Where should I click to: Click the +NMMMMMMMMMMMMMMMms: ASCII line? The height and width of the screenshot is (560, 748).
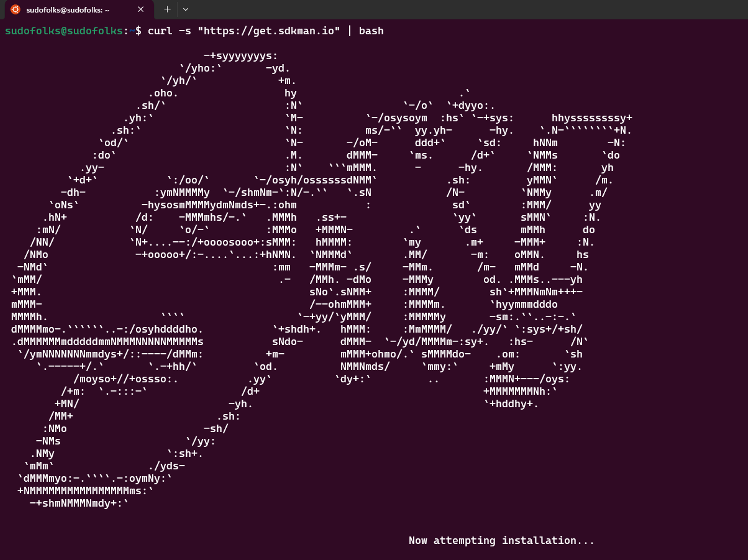[x=85, y=491]
